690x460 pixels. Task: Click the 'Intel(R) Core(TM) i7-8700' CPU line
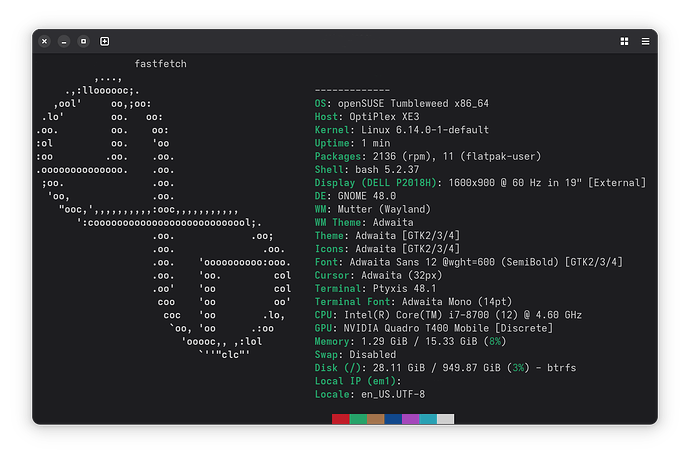(448, 315)
